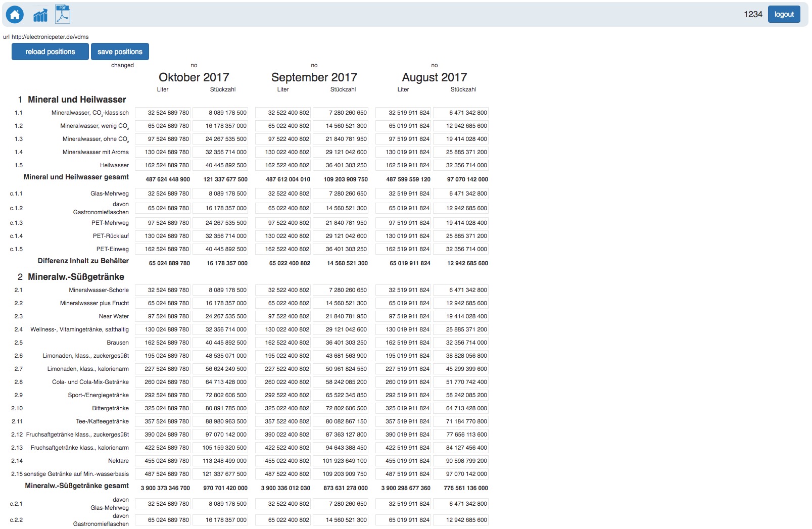Select August Liter field for Glas-Mehrweg c.1.1
The width and height of the screenshot is (812, 529).
point(403,194)
